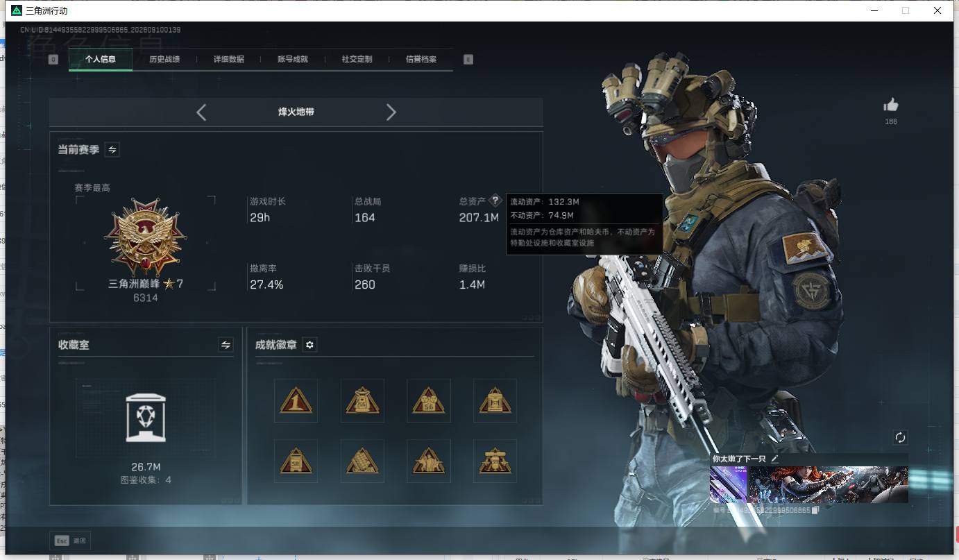Open 成就徽章 settings gear
This screenshot has width=959, height=560.
310,345
